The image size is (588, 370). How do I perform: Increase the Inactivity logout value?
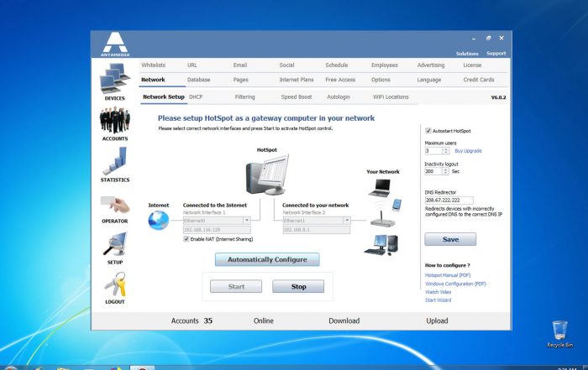point(445,169)
